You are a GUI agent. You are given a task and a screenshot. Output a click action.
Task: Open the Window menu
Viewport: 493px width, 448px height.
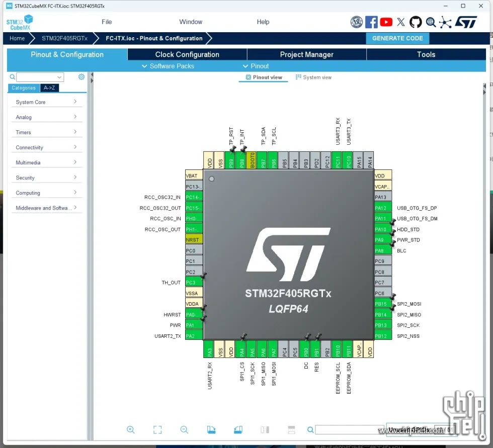[191, 22]
